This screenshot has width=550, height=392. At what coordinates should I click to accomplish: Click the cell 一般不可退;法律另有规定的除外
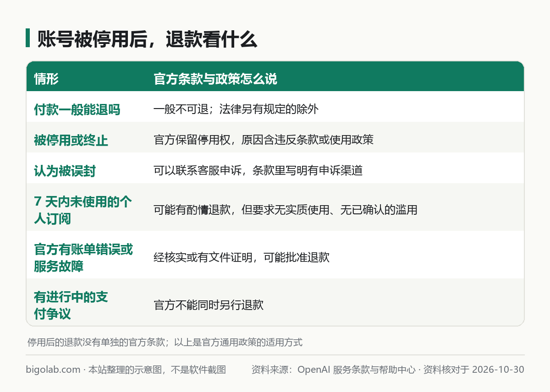(x=236, y=109)
